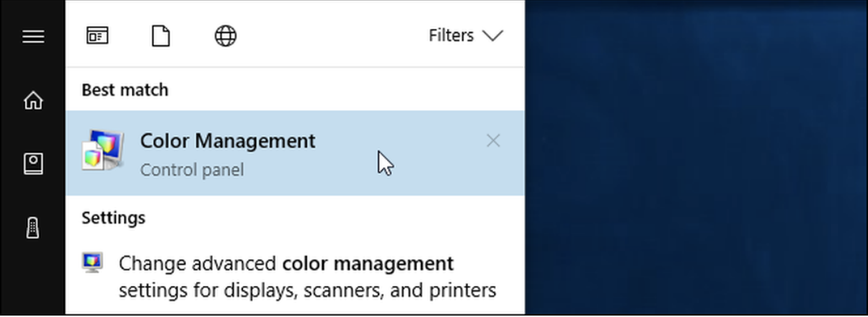The image size is (868, 317).
Task: Click the Color Management app icon
Action: point(102,151)
